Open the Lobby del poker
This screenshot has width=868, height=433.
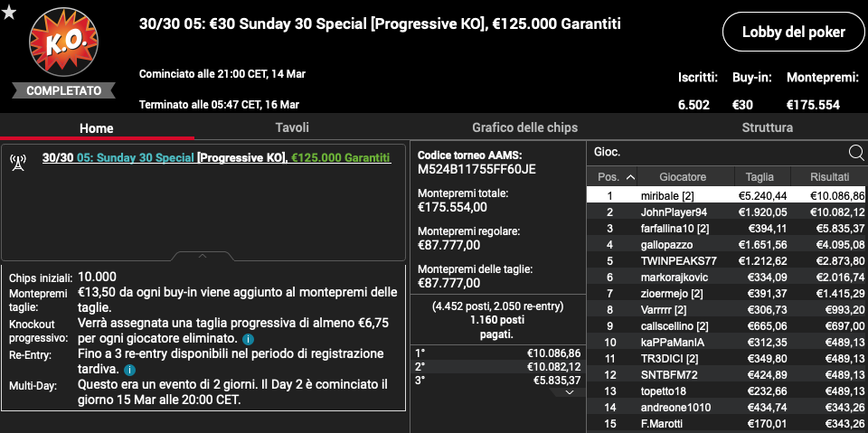pos(794,33)
